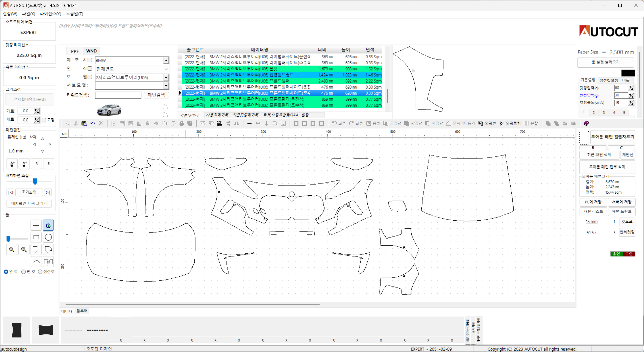Switch to the WND tab
Screen dimensions: 644x352
point(91,51)
